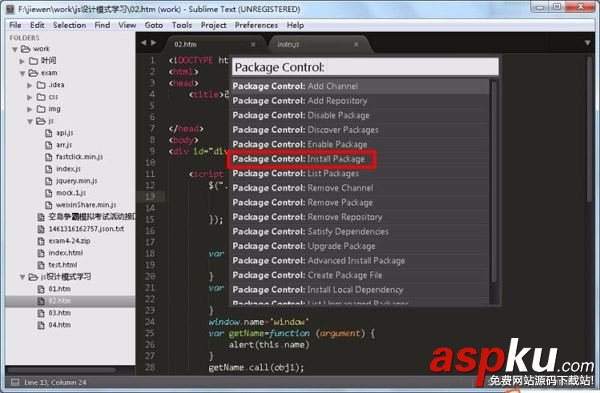Open 04.htm in sidebar

point(59,325)
